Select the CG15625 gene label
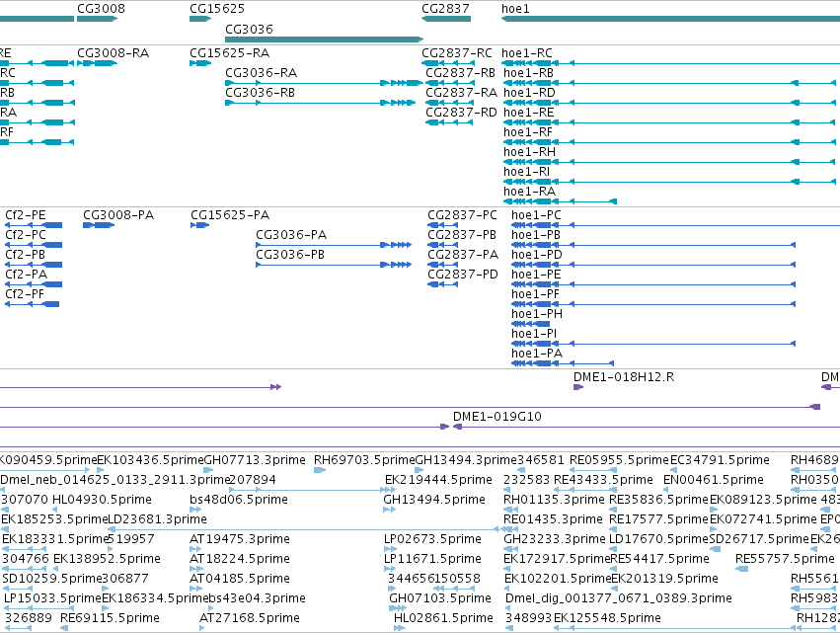The image size is (840, 633). coord(217,9)
